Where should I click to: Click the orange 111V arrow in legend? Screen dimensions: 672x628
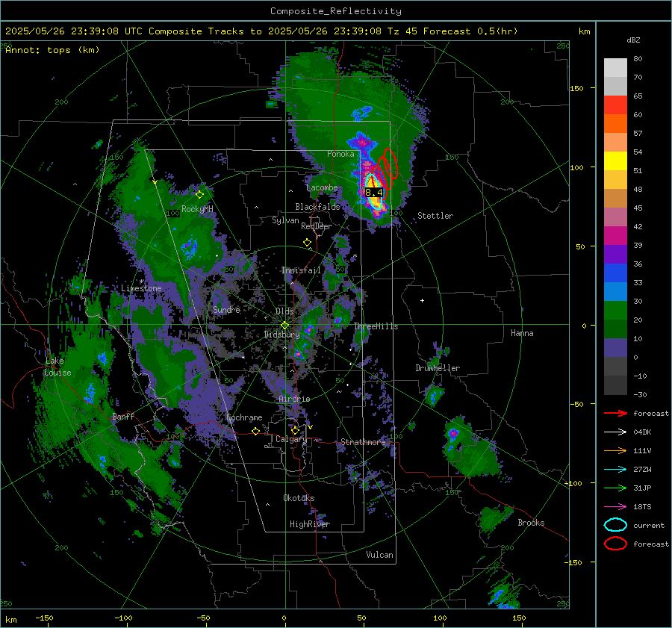pos(615,450)
